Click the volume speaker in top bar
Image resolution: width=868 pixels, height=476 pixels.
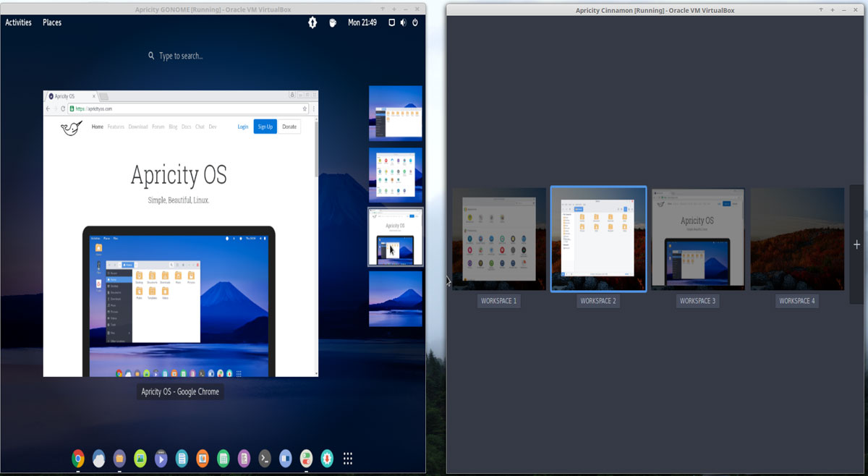pos(403,22)
